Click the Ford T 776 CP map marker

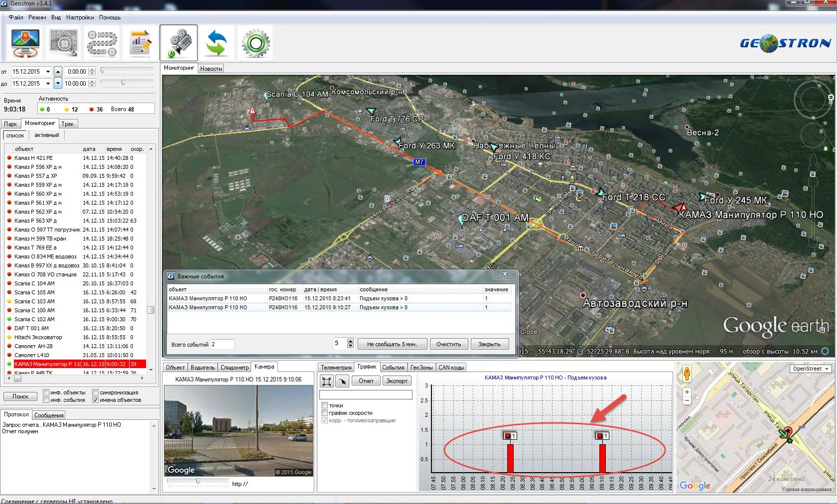pos(371,111)
